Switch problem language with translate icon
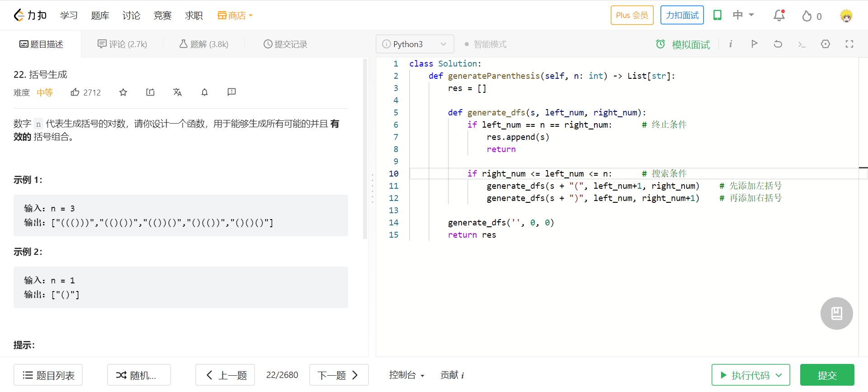This screenshot has width=868, height=392. [x=177, y=92]
